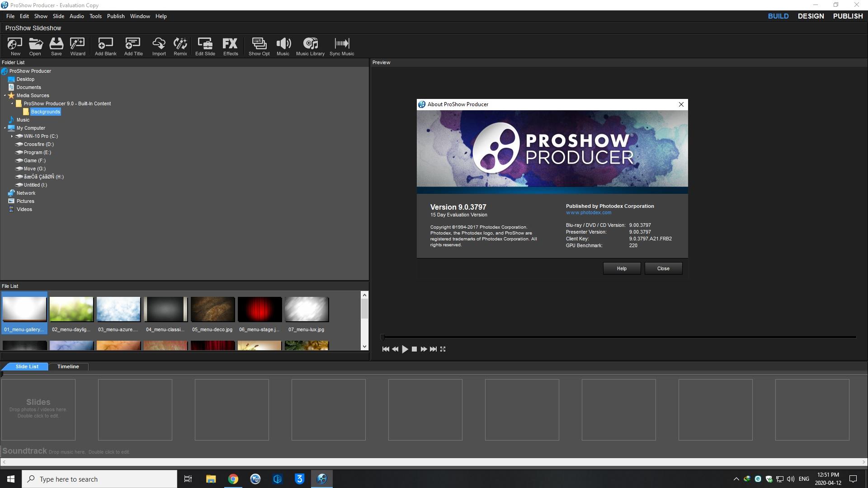
Task: Open the Remix tool
Action: coord(180,47)
